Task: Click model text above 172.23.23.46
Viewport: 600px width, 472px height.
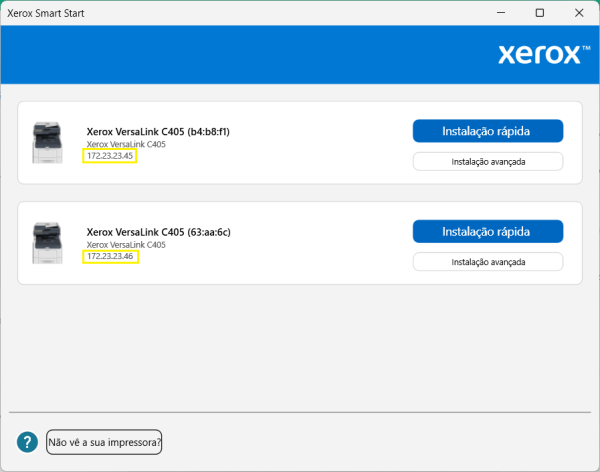Action: point(126,245)
